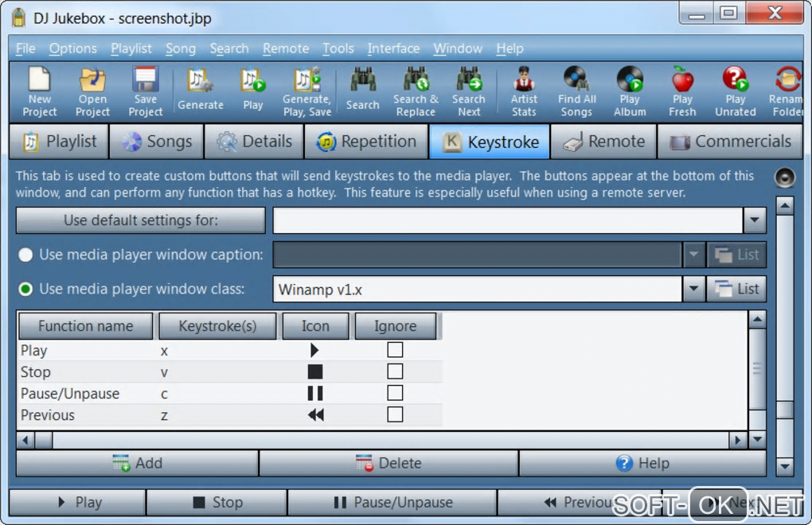Click the Help button below the table
The image size is (812, 525).
pyautogui.click(x=642, y=463)
